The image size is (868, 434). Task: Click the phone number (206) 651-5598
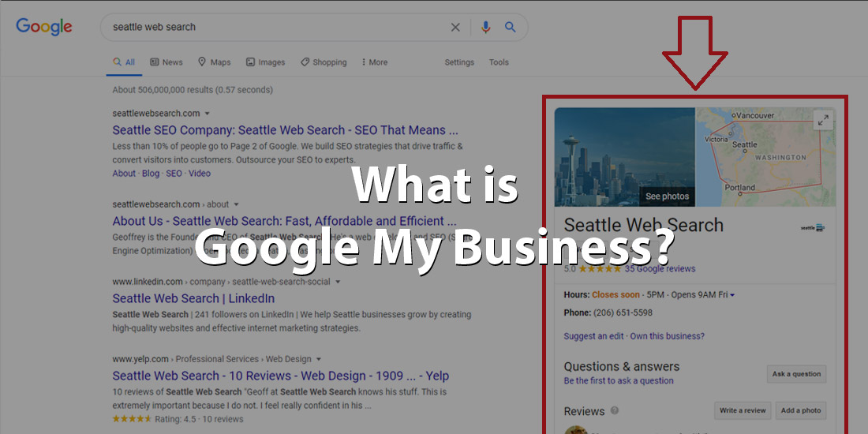[623, 312]
